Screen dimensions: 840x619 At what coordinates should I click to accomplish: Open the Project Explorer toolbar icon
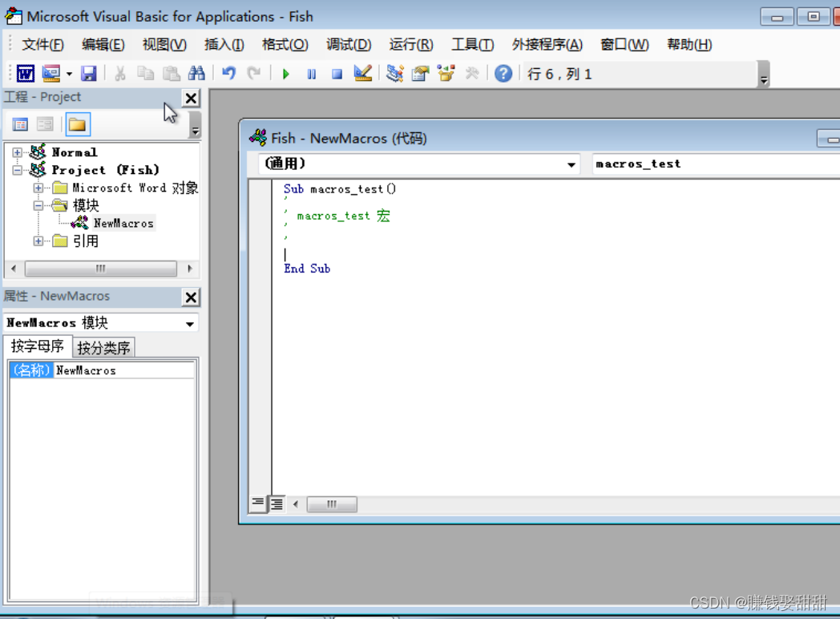[395, 74]
